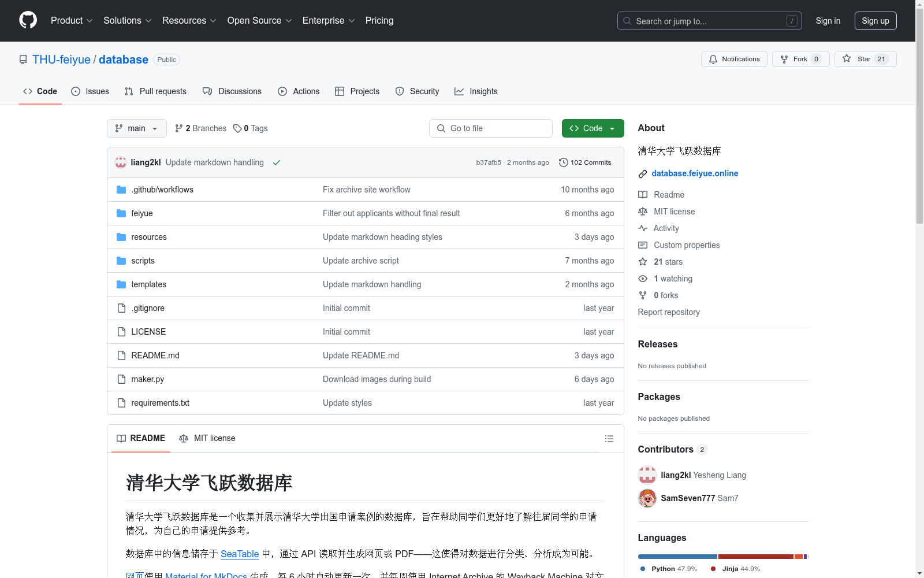Go to the Projects tab

coord(357,91)
